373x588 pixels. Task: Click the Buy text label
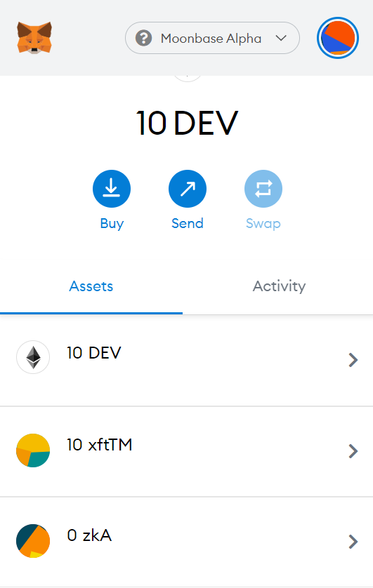tap(112, 224)
